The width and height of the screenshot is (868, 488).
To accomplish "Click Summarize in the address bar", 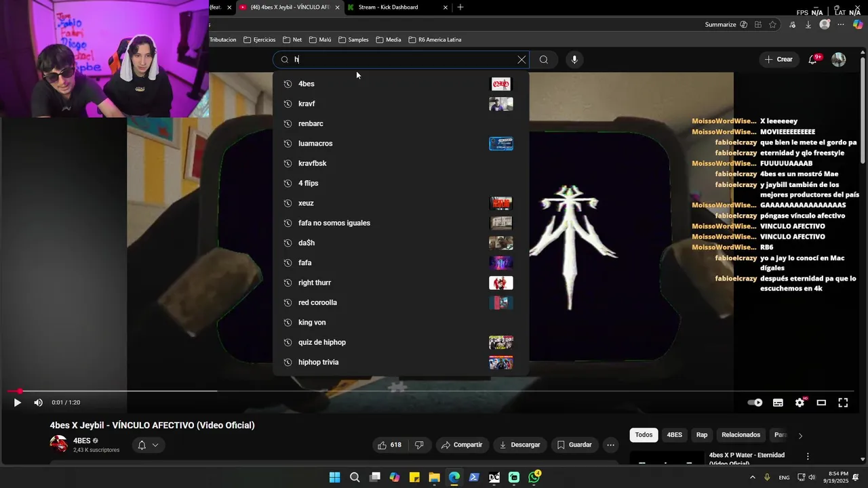I will click(x=726, y=24).
